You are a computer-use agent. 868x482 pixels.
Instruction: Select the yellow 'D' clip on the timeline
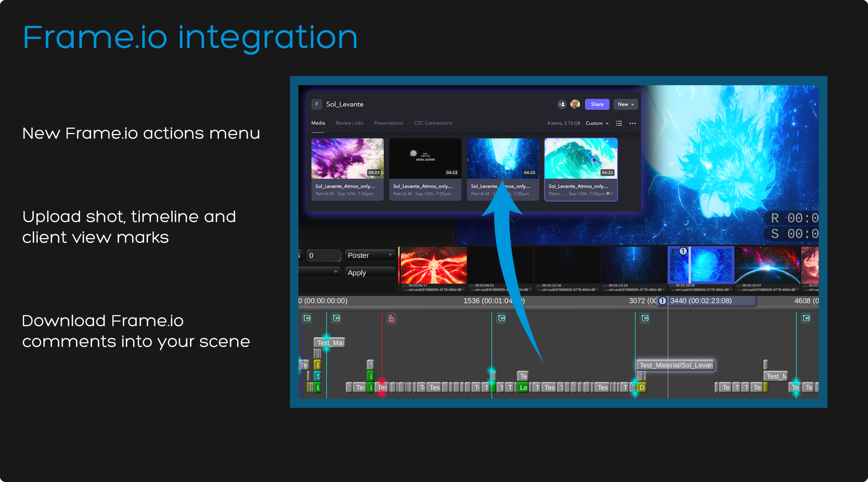pyautogui.click(x=642, y=387)
